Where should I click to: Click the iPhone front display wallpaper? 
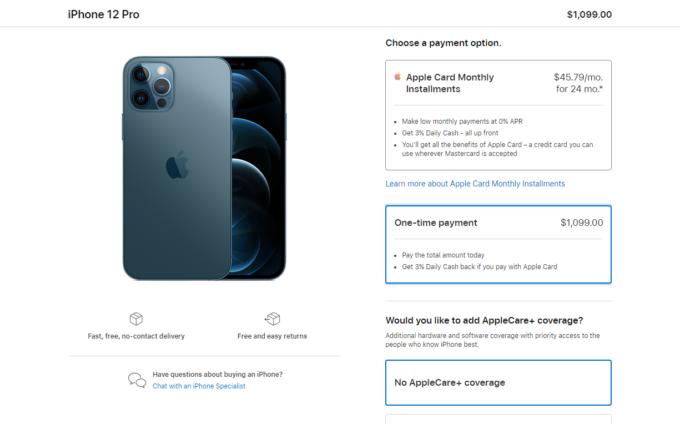(256, 169)
